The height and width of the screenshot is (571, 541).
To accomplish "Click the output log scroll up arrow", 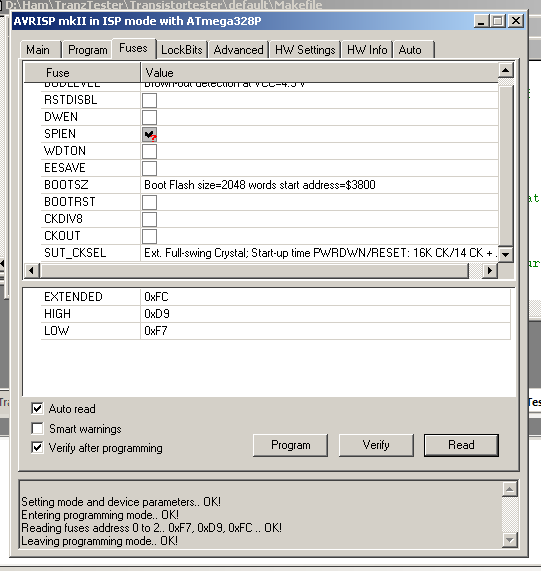I will click(x=510, y=489).
